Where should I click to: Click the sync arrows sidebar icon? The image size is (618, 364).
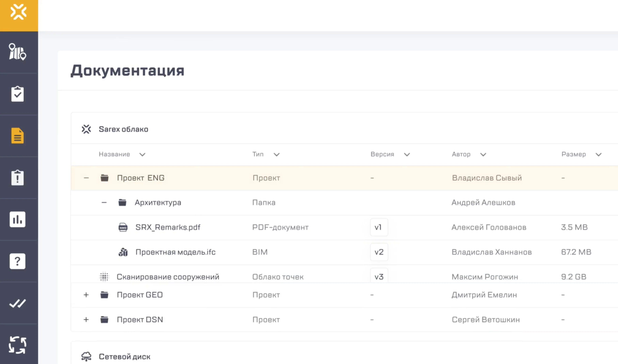click(17, 345)
